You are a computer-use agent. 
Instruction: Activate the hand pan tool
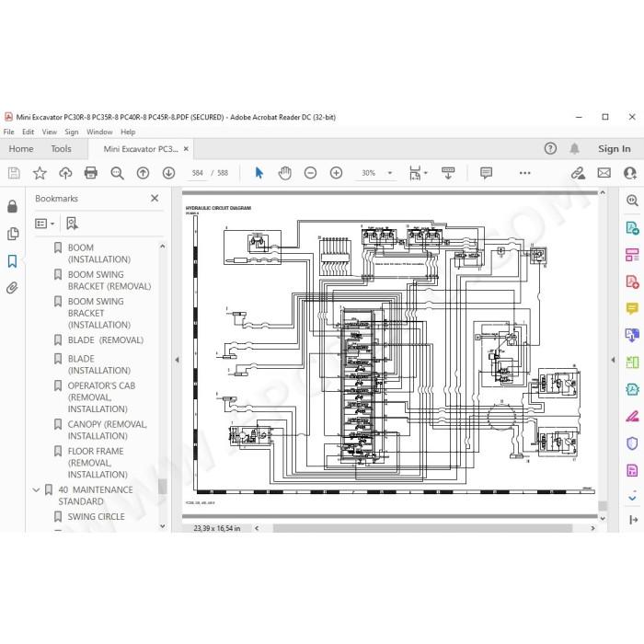(x=284, y=173)
